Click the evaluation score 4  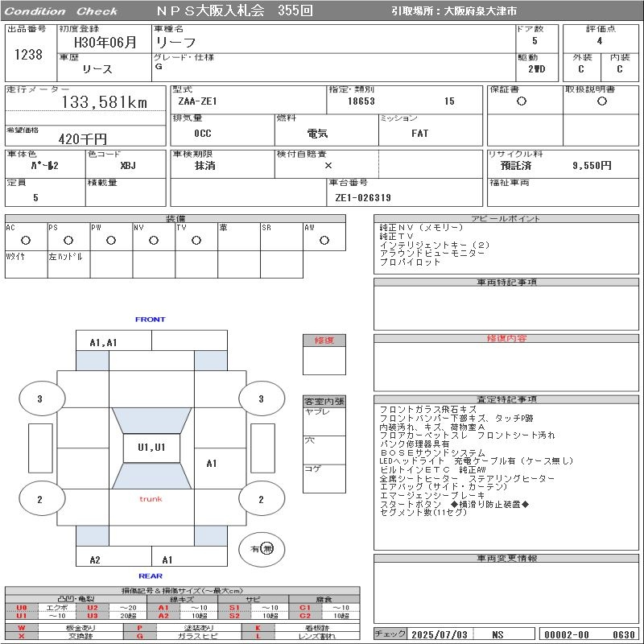pos(600,41)
